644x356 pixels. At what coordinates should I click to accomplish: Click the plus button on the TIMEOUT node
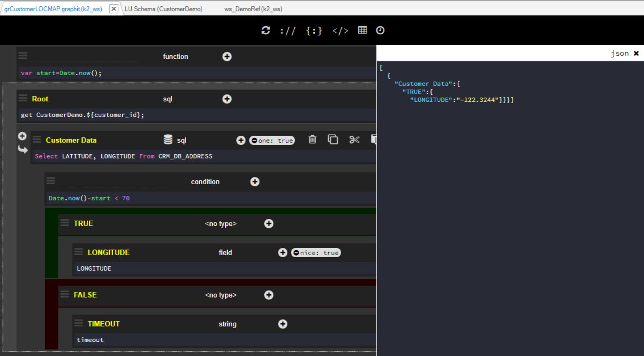pos(282,323)
